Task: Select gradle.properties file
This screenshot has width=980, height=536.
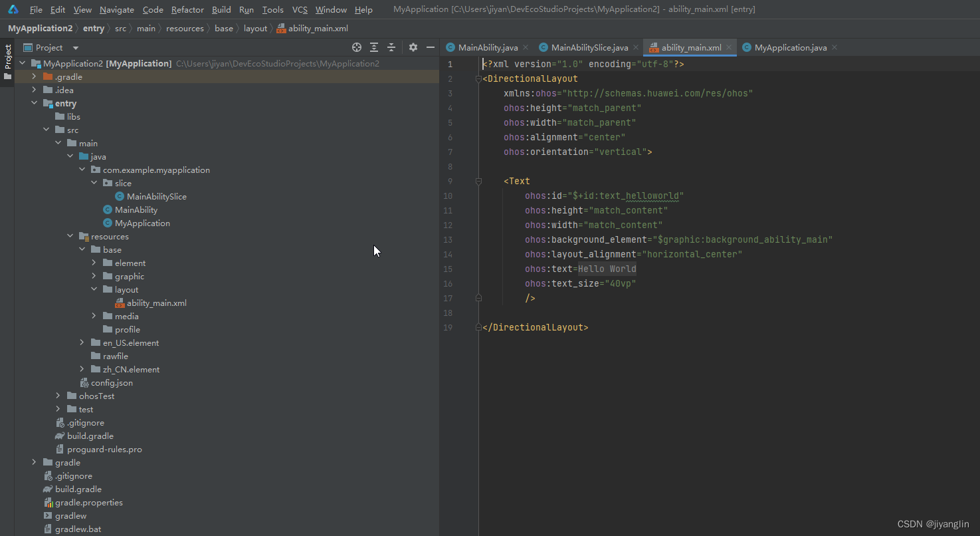Action: (89, 502)
